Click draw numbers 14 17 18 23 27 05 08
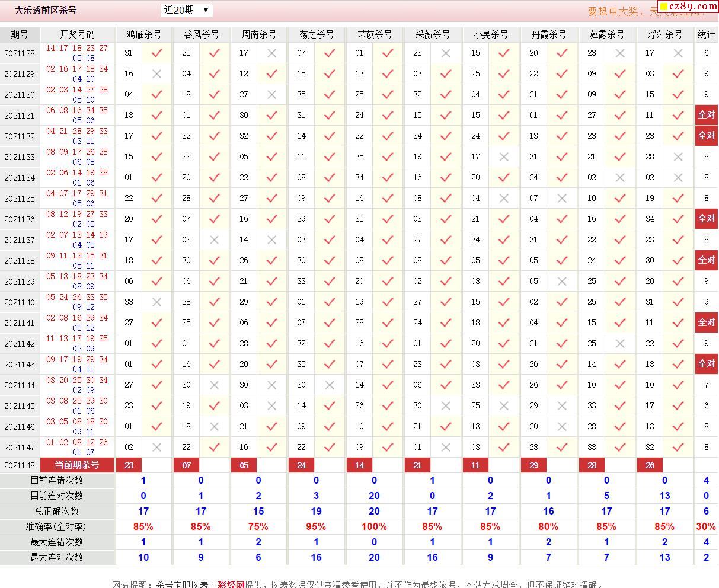 coord(77,53)
